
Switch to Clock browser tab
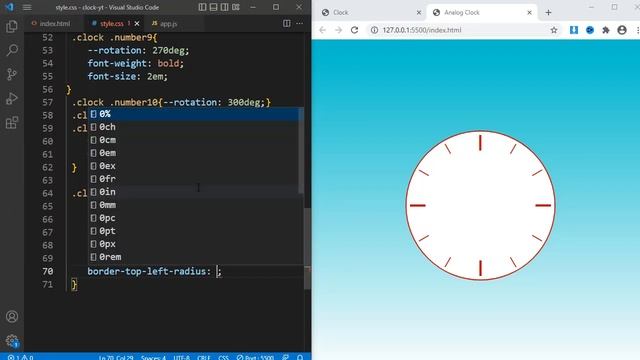point(372,13)
